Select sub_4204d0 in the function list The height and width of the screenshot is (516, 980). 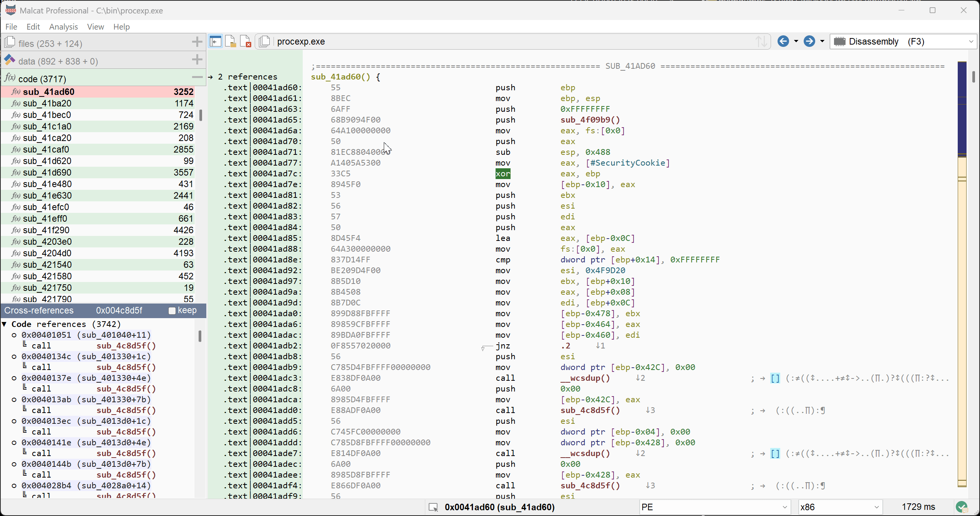click(x=98, y=253)
